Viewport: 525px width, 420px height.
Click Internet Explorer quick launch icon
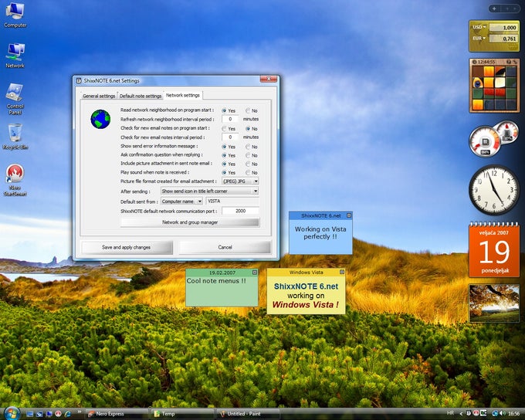(68, 414)
